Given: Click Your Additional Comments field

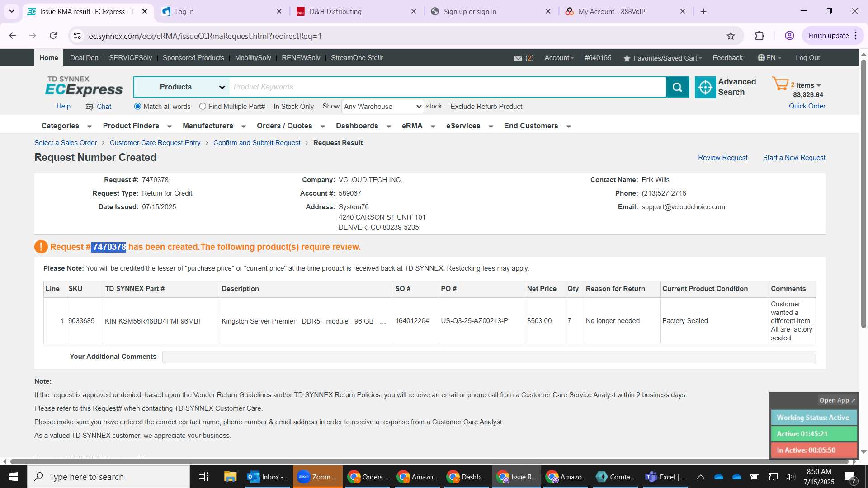Looking at the screenshot, I should click(x=489, y=357).
